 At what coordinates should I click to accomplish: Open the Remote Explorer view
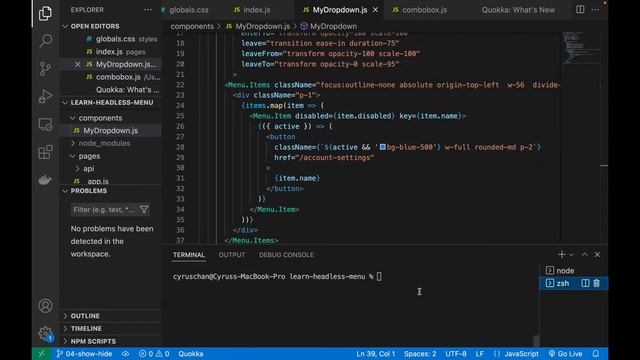pyautogui.click(x=45, y=124)
